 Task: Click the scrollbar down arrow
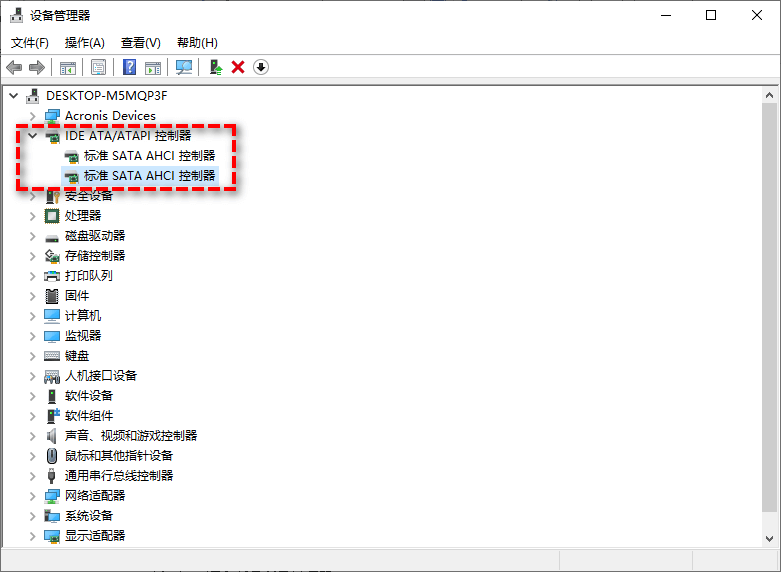(x=770, y=539)
